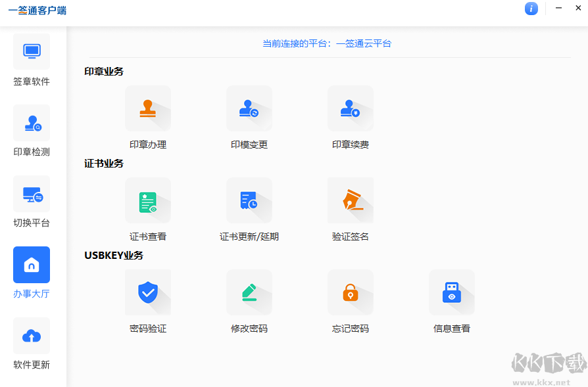Click the 忘记密码 text label

coord(351,329)
